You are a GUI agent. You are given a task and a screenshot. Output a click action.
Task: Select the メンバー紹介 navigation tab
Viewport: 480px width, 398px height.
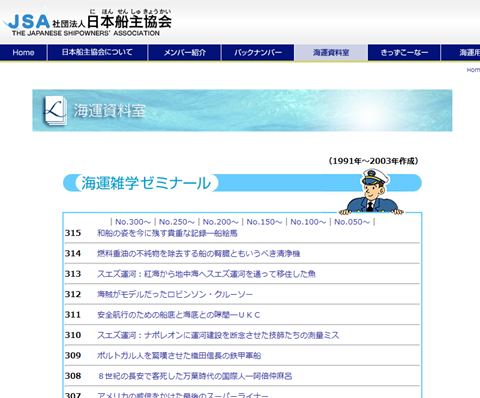coord(184,53)
